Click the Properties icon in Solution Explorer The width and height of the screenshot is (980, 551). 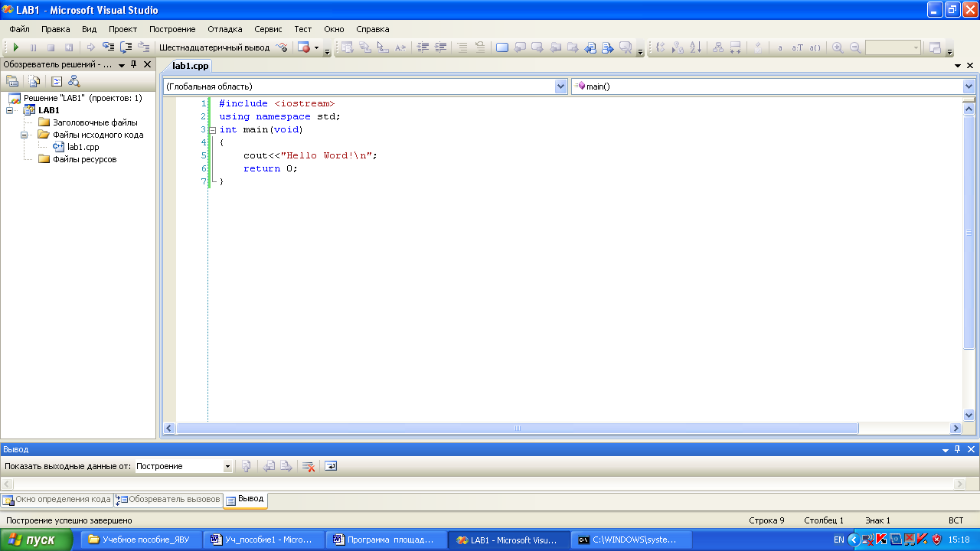coord(12,81)
